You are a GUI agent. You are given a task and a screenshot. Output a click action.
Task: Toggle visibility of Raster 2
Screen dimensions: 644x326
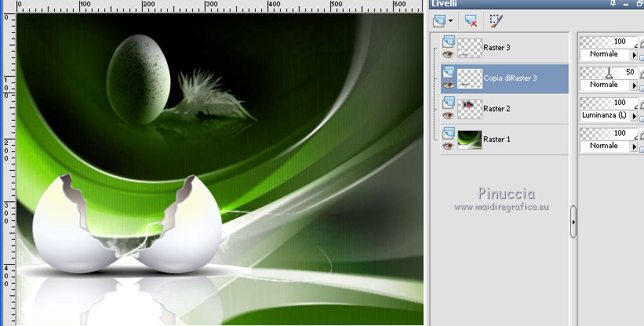point(448,115)
